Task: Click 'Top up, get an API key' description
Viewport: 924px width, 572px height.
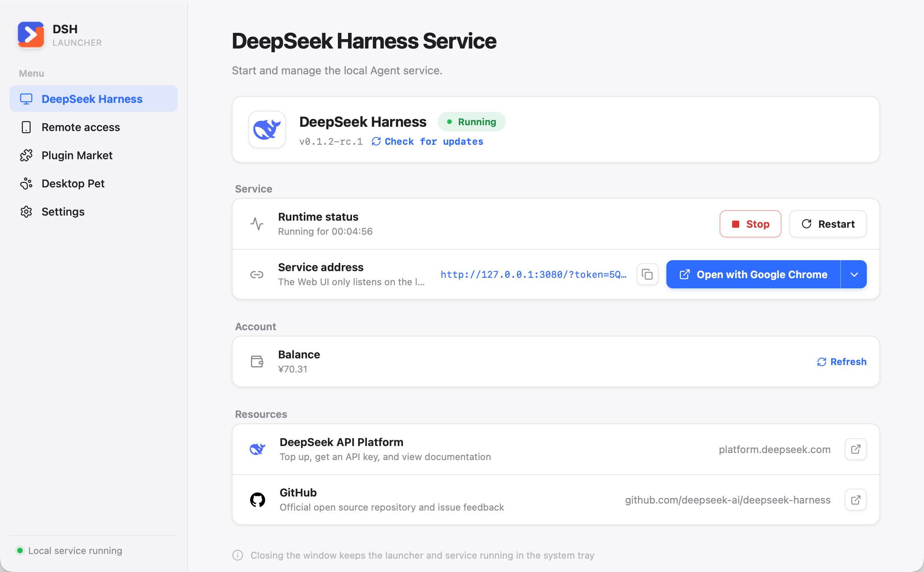Action: [x=385, y=457]
